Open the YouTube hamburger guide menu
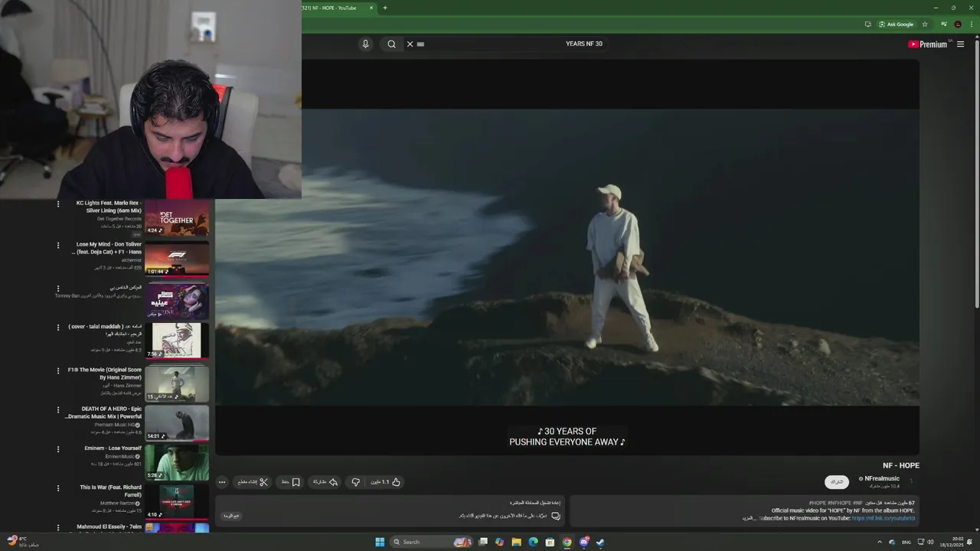This screenshot has width=980, height=551. click(960, 44)
